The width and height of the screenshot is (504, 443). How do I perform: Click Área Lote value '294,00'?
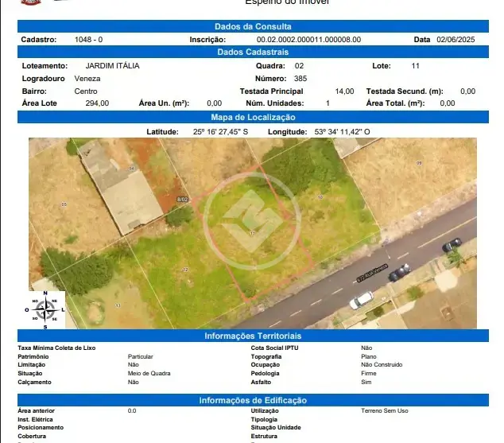tap(97, 103)
